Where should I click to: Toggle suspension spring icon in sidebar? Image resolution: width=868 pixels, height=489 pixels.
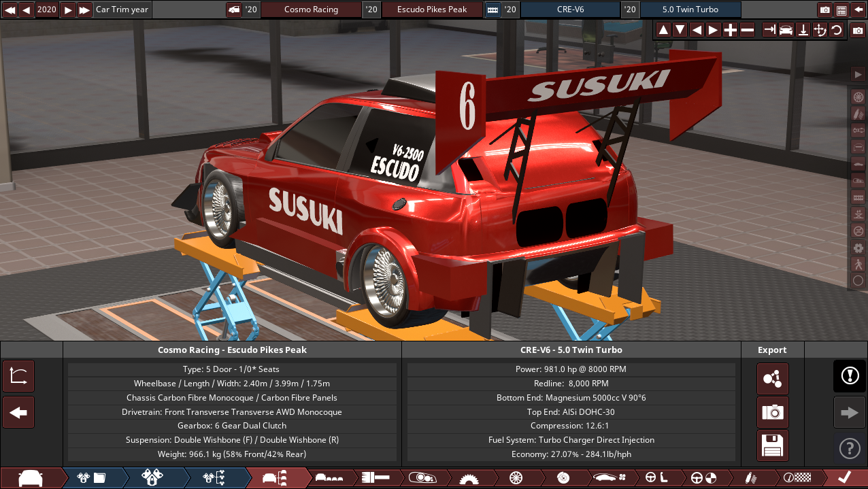point(858,113)
